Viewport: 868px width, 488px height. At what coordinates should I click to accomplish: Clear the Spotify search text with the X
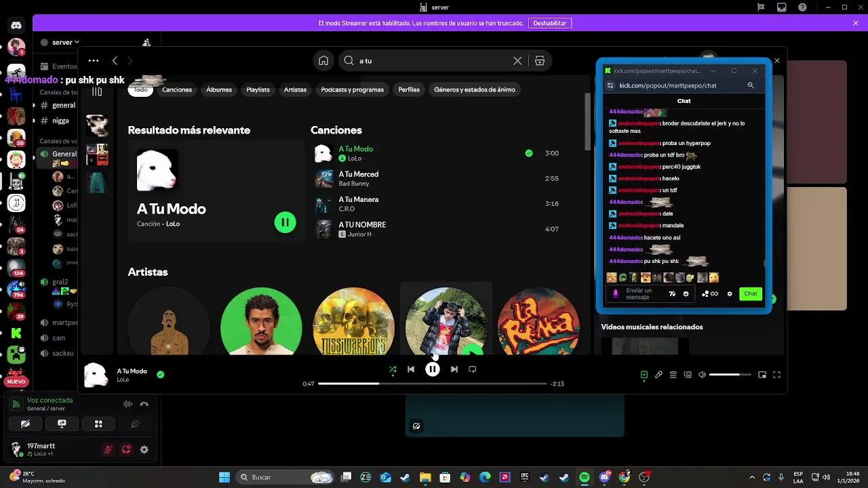517,60
